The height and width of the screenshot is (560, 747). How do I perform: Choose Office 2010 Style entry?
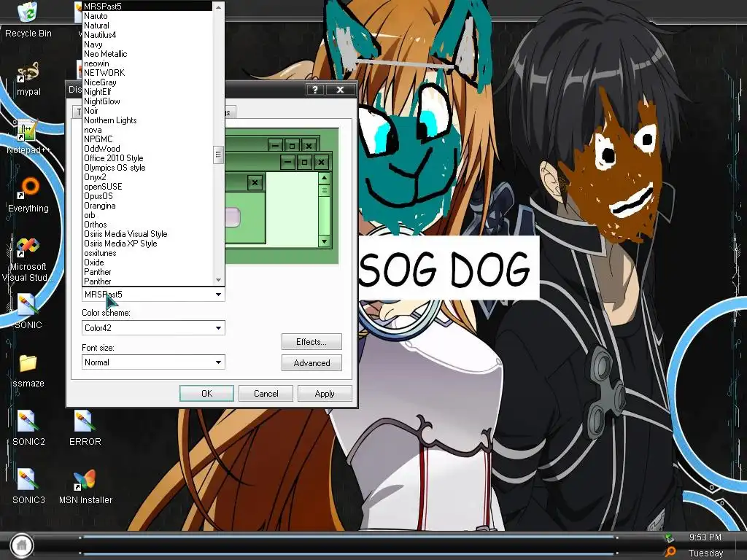[147, 158]
